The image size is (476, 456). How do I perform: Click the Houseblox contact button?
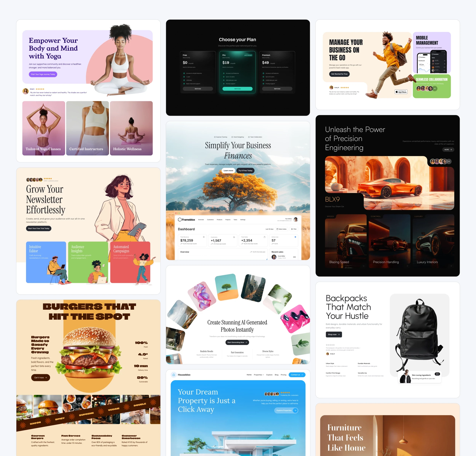(297, 375)
